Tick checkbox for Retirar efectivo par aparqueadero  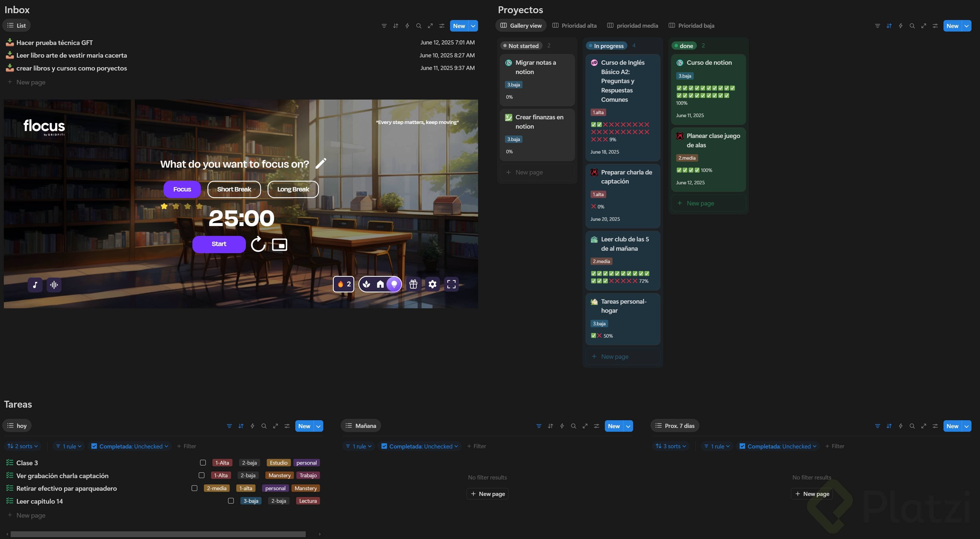coord(194,488)
